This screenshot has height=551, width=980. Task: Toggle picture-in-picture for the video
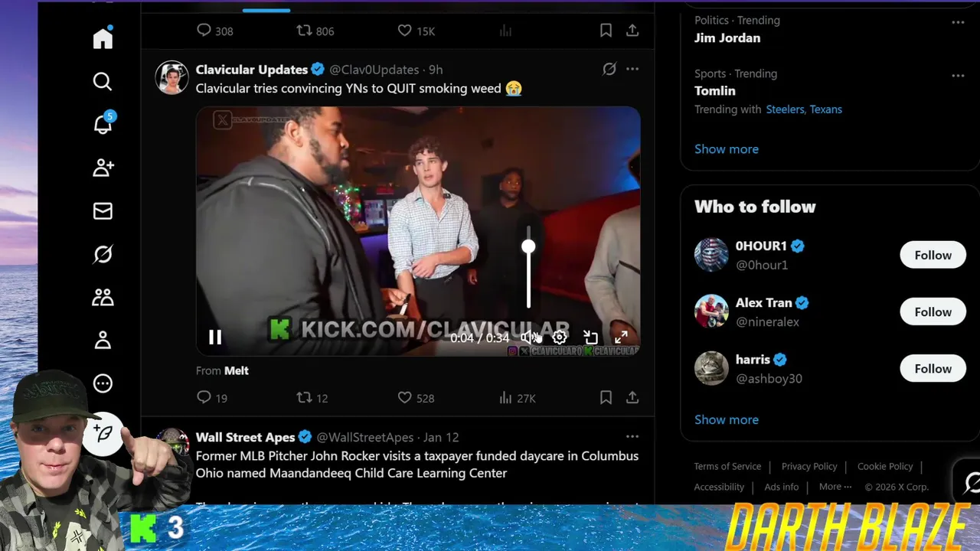point(590,337)
